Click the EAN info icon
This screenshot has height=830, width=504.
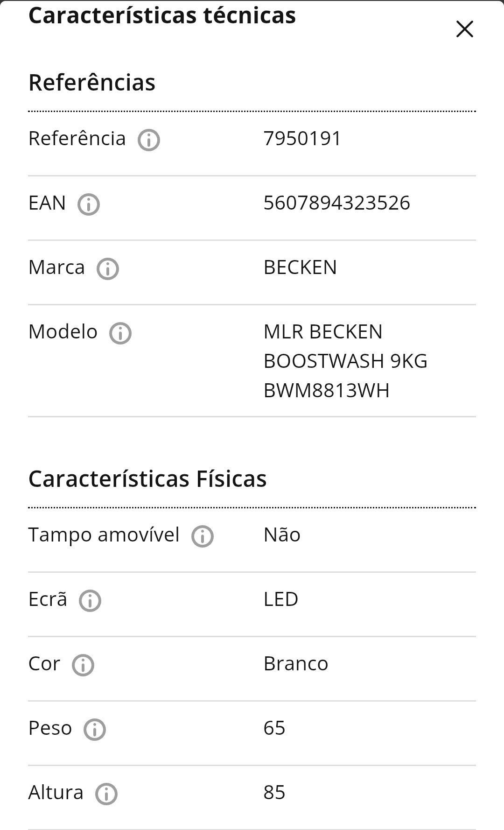point(89,204)
